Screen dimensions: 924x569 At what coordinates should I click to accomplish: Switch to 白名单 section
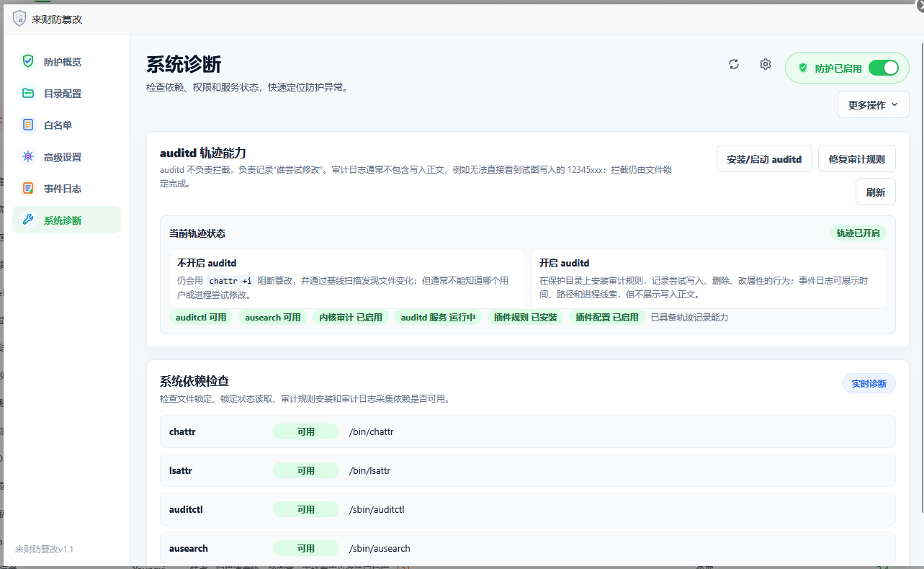pyautogui.click(x=66, y=125)
